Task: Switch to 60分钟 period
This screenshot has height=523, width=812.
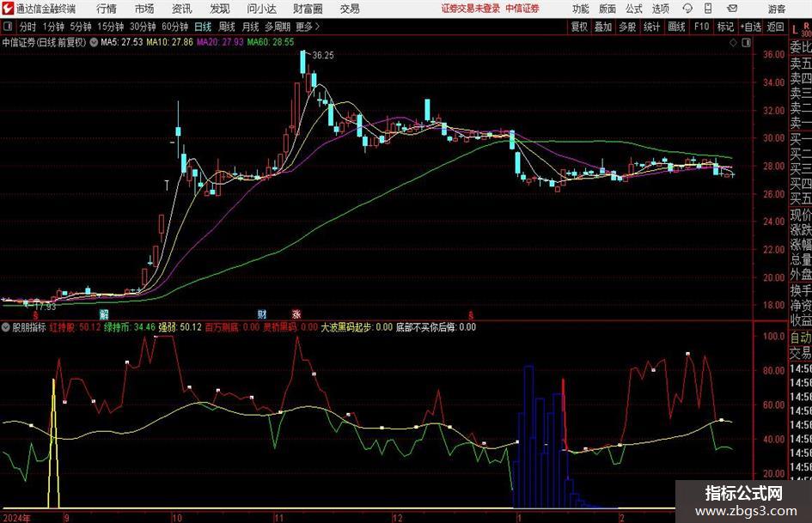Action: (x=174, y=27)
